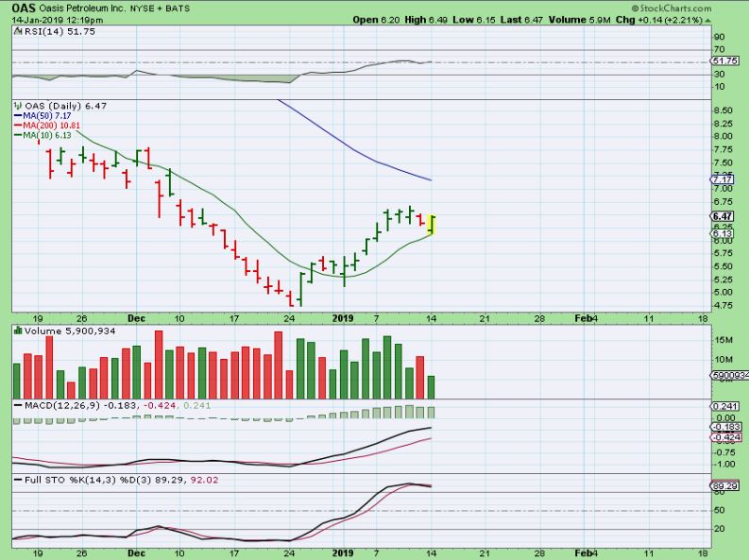
Task: Click the Volume 5.9M header value
Action: tap(579, 20)
